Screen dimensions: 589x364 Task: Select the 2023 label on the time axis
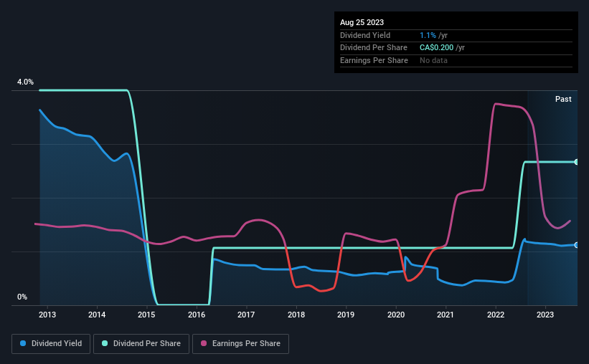[x=545, y=315]
